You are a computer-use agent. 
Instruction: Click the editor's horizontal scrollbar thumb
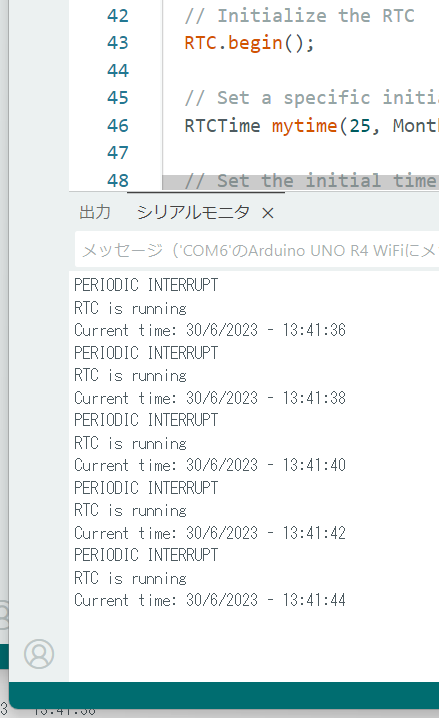pyautogui.click(x=301, y=182)
